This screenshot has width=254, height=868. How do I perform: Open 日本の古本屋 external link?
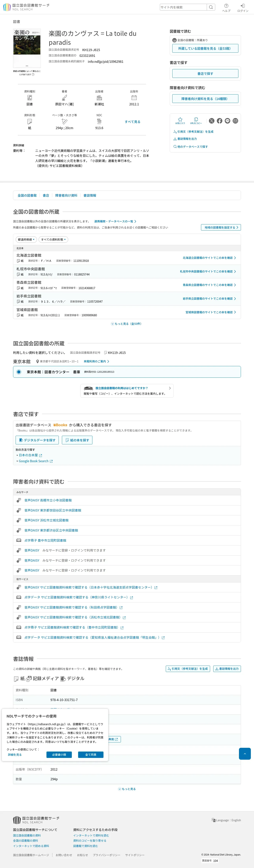click(30, 455)
